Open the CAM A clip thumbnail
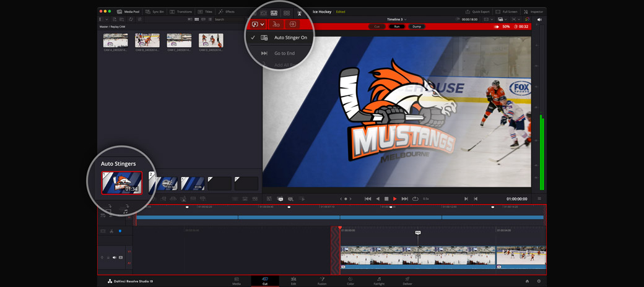The image size is (644, 287). click(116, 41)
